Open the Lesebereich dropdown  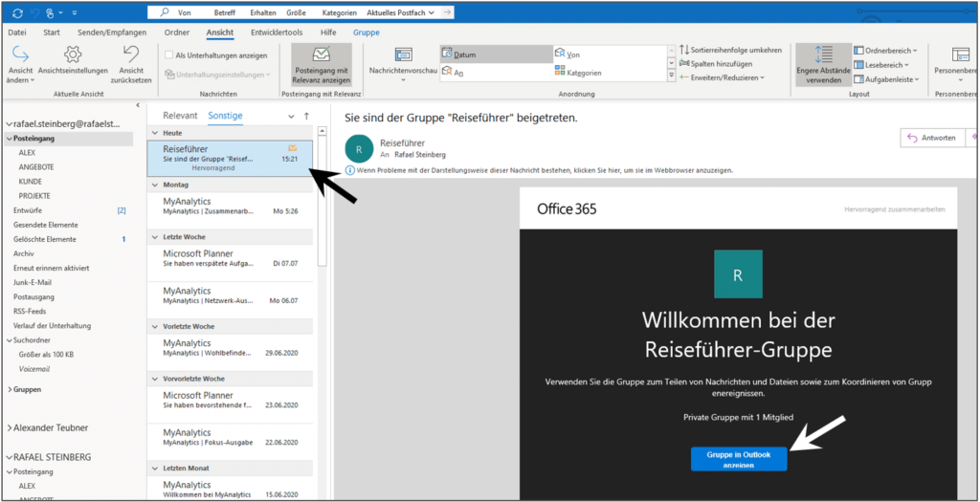coord(880,64)
